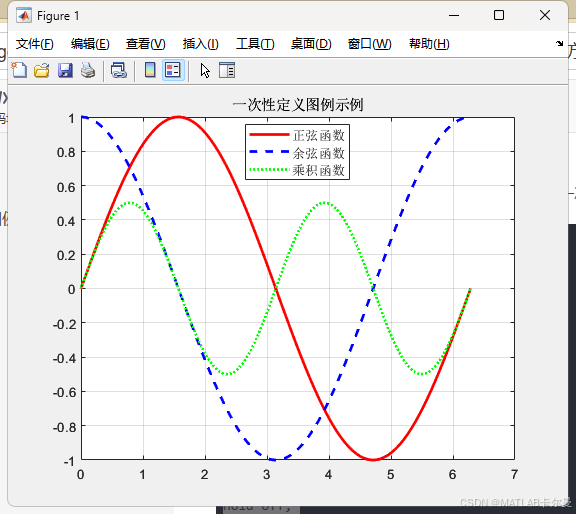Click the green dotted curve's first peak
Image resolution: width=576 pixels, height=514 pixels.
click(130, 203)
